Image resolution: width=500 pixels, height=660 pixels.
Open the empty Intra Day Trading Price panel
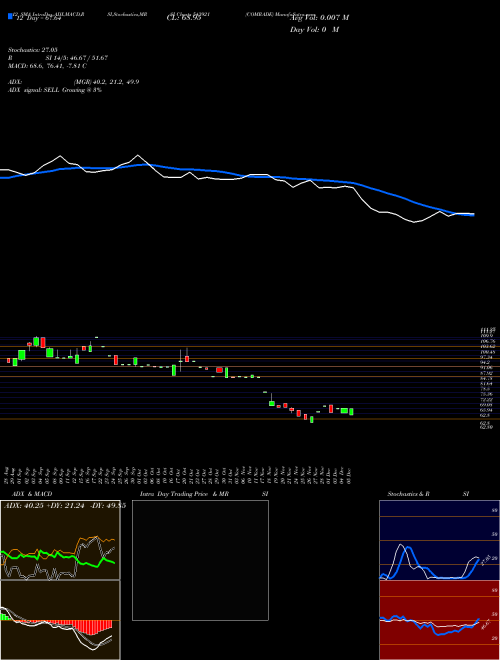pyautogui.click(x=200, y=560)
